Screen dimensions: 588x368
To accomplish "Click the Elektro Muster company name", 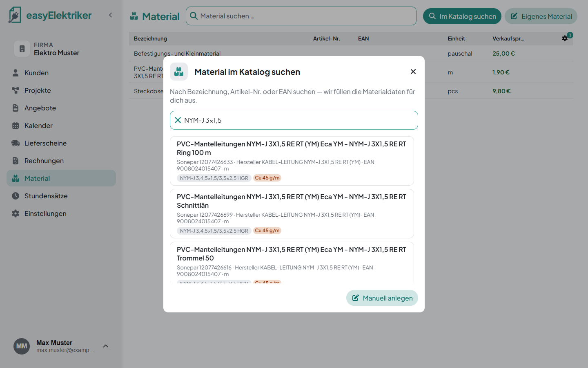I will tap(57, 53).
